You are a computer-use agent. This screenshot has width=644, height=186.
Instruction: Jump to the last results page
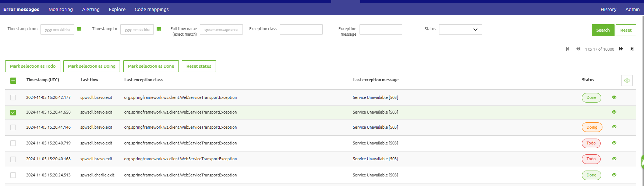click(x=632, y=49)
